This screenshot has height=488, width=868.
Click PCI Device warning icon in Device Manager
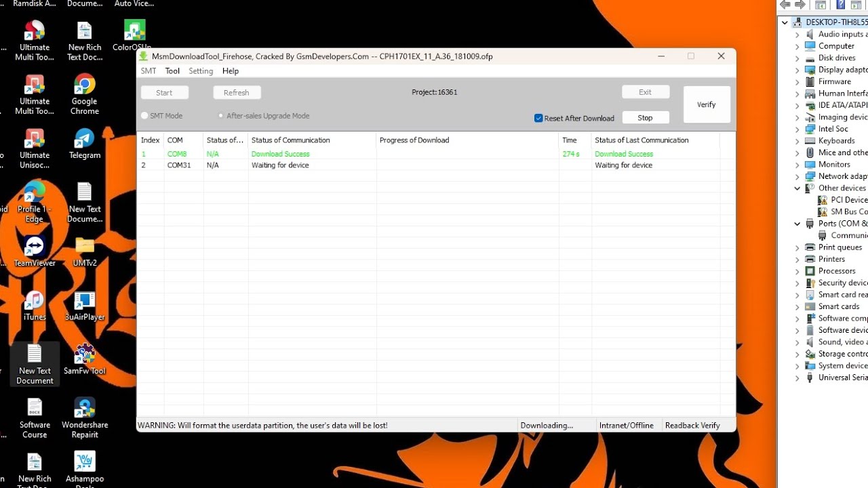(x=823, y=200)
